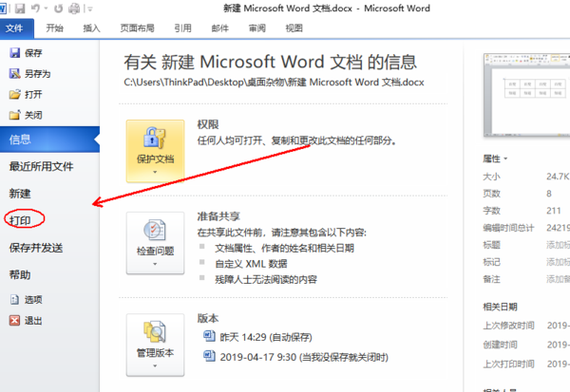Viewport: 570px width, 392px height.
Task: Click the 权限 heading
Action: (208, 124)
